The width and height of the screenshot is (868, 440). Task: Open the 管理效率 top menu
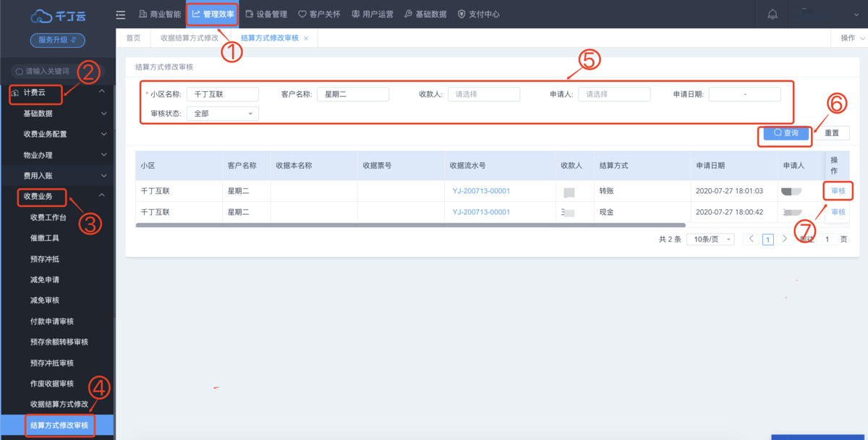(212, 14)
